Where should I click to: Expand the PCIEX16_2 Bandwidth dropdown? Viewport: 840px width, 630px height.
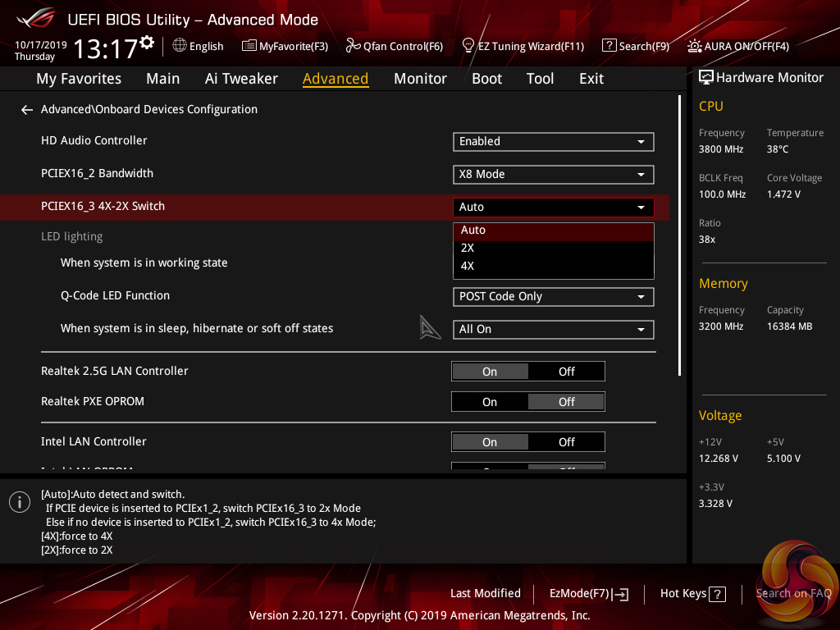click(553, 175)
